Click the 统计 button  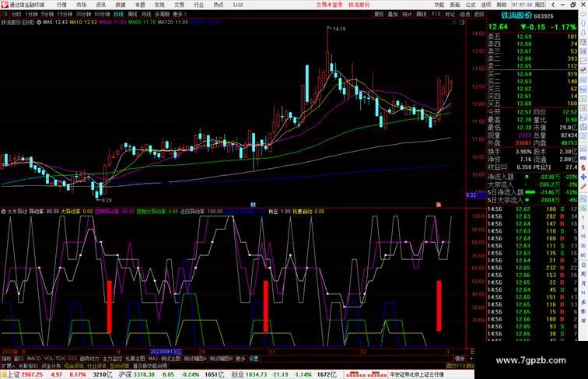(x=408, y=14)
